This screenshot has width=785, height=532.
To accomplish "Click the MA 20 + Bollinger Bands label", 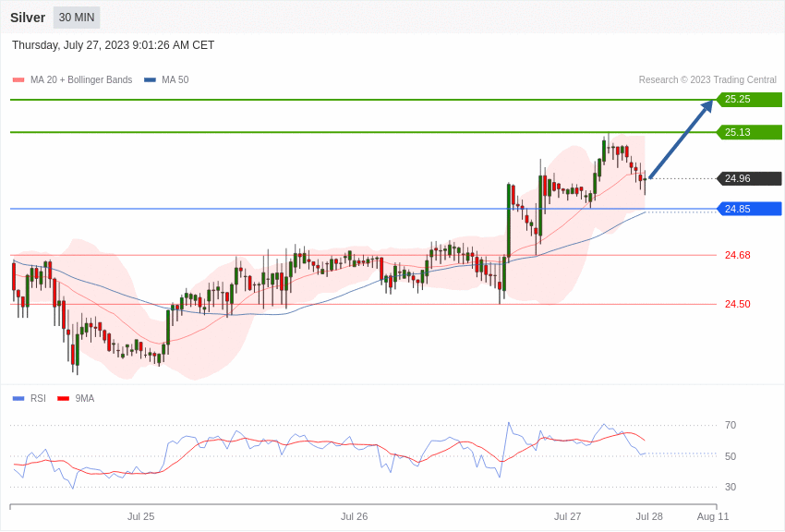I will click(81, 80).
